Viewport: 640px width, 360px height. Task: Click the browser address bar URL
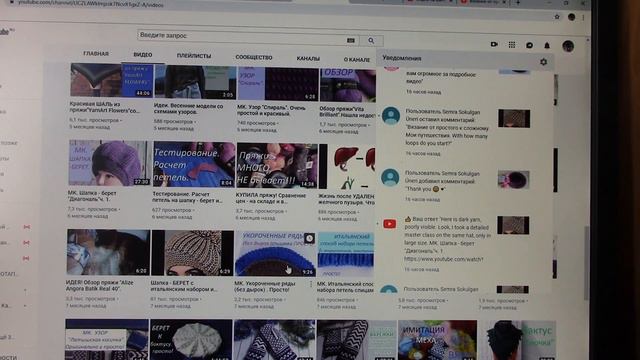91,4
